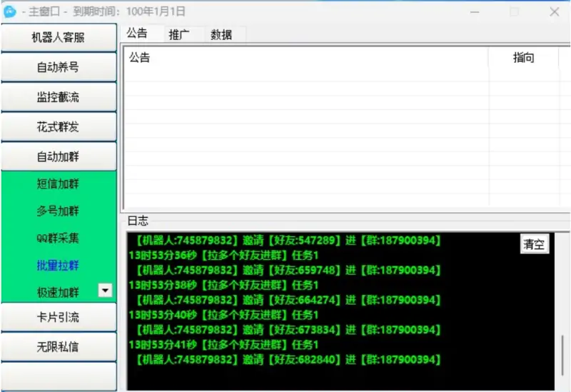The image size is (571, 392).
Task: Collapse the 自动加群 section
Action: tap(59, 157)
